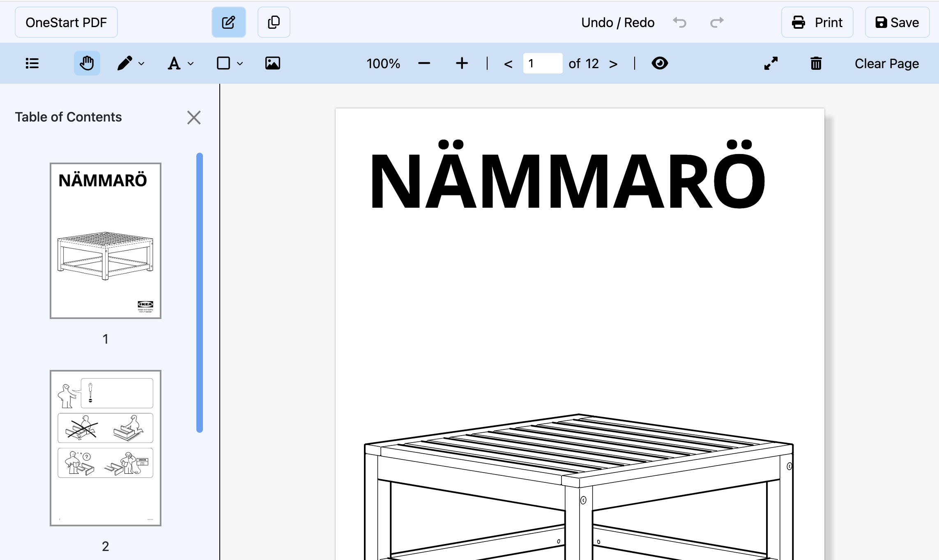Print the document
The height and width of the screenshot is (560, 939).
(817, 22)
